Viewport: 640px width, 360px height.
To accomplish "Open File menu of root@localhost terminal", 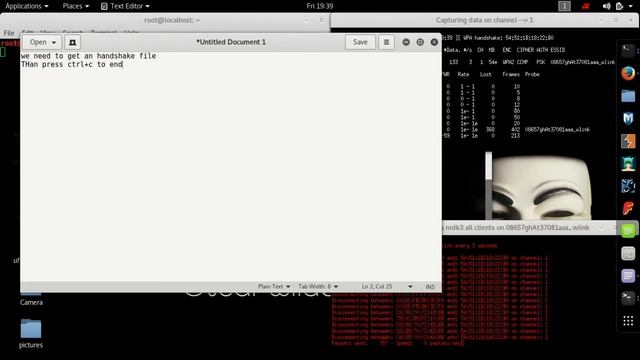I will coord(9,33).
